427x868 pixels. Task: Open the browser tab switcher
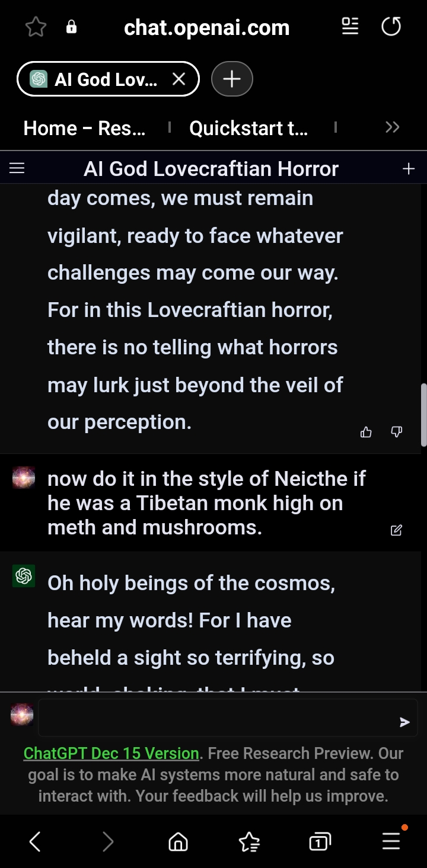[320, 841]
